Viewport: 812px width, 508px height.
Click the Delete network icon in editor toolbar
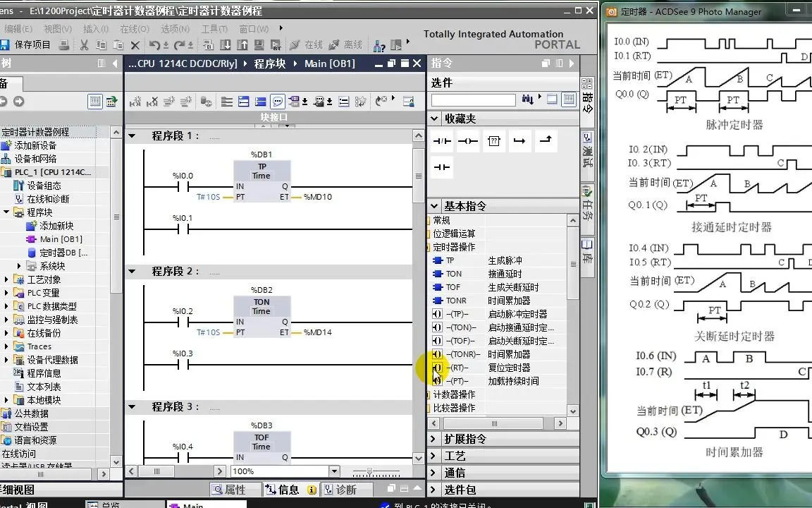pos(152,101)
